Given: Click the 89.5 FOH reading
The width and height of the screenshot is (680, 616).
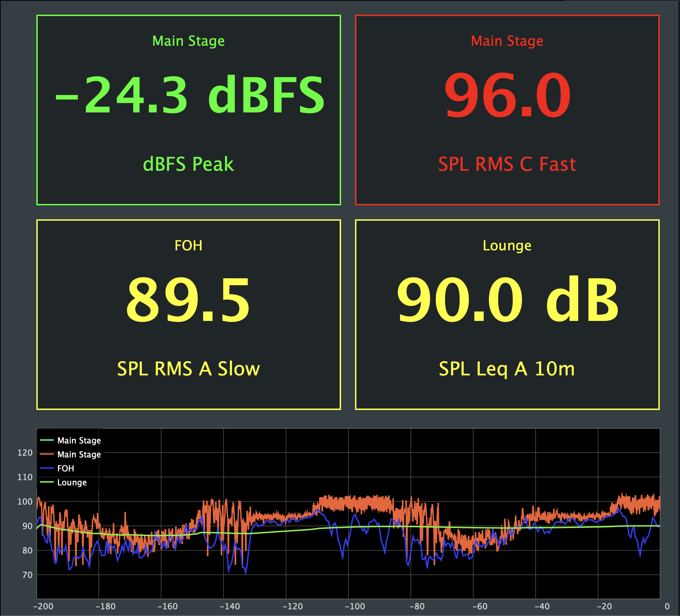Looking at the screenshot, I should (188, 299).
